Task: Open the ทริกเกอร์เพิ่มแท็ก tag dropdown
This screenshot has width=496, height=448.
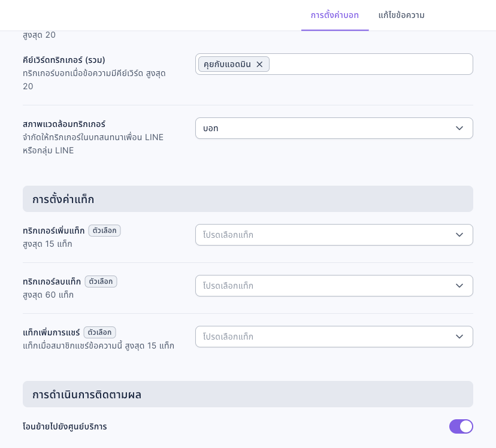Action: tap(334, 235)
